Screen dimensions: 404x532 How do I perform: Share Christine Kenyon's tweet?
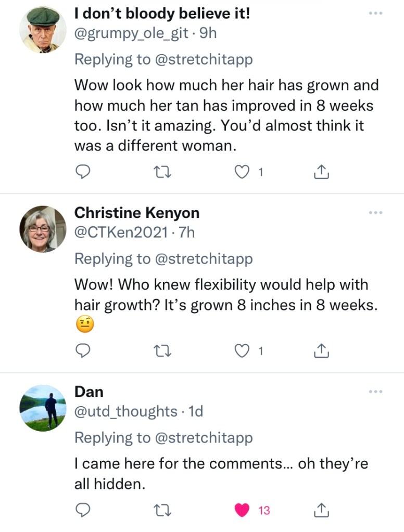point(321,352)
